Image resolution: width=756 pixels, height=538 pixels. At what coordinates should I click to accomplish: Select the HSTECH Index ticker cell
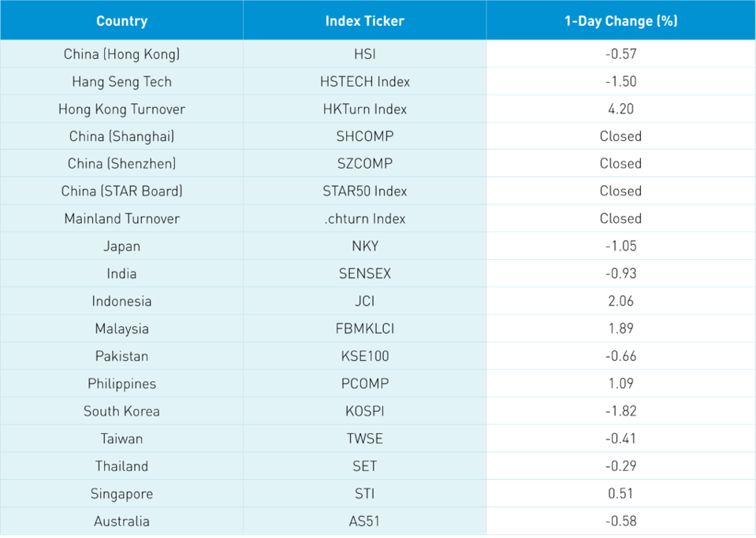point(364,82)
